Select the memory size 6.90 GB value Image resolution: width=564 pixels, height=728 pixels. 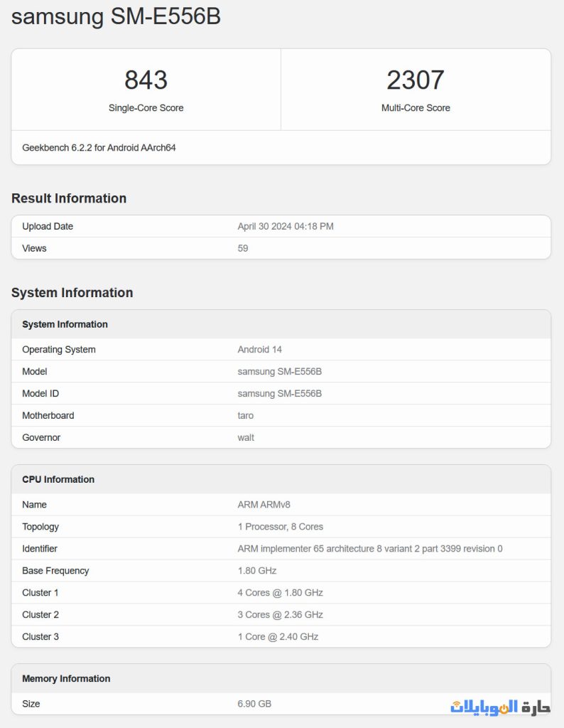pos(254,704)
